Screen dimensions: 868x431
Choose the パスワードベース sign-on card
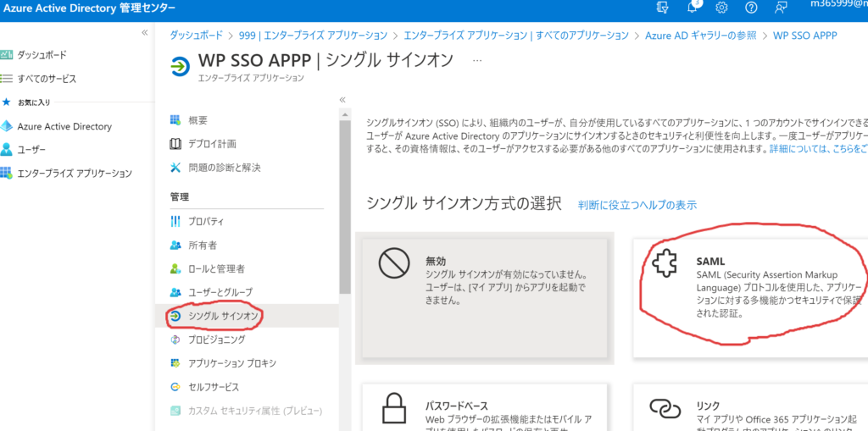[x=485, y=408]
